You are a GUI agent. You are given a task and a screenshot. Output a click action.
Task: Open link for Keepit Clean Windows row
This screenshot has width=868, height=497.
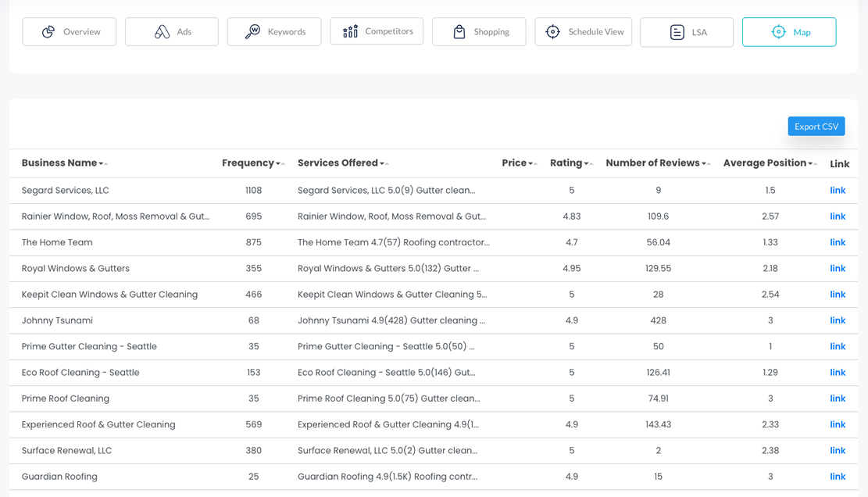click(838, 295)
